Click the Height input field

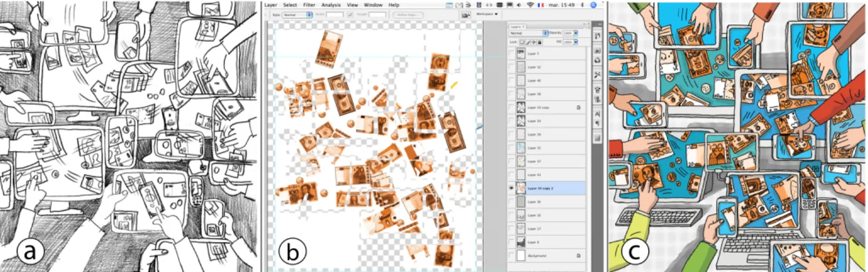(x=377, y=14)
